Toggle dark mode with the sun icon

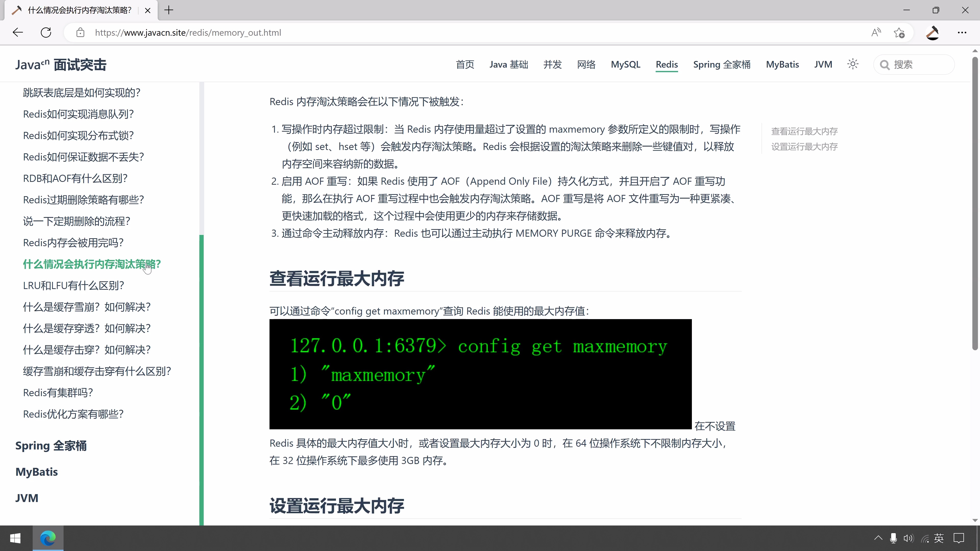point(853,64)
